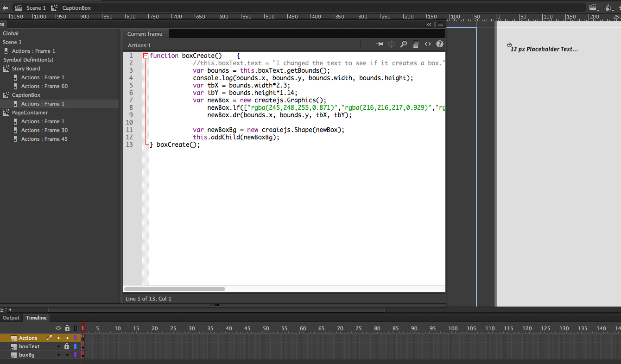
Task: Click the Actions layer page icon
Action: click(13, 339)
